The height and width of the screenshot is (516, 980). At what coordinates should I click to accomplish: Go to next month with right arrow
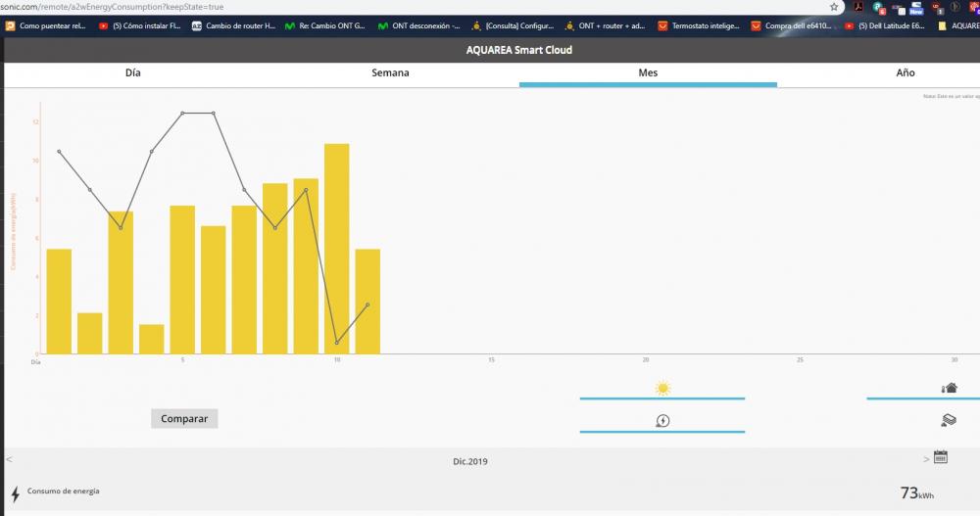tap(926, 459)
